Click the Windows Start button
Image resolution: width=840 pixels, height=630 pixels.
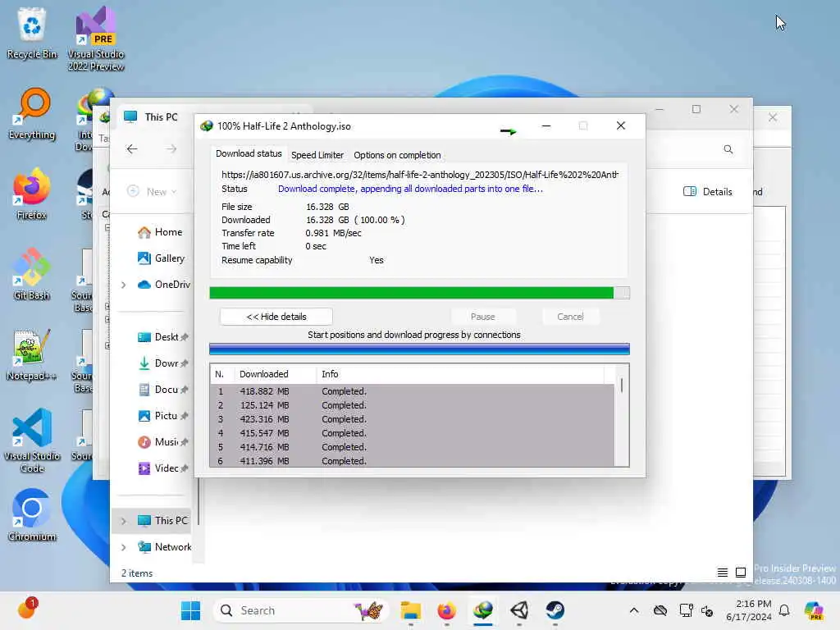point(190,610)
